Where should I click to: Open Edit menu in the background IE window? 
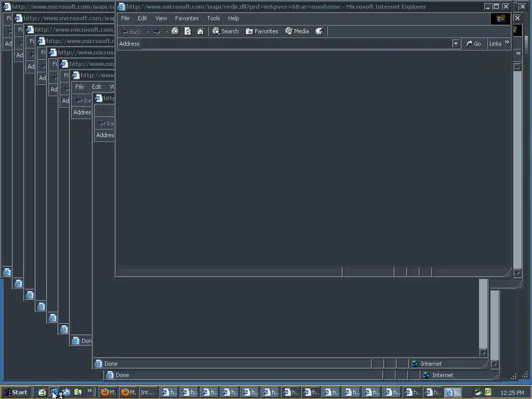coord(97,87)
